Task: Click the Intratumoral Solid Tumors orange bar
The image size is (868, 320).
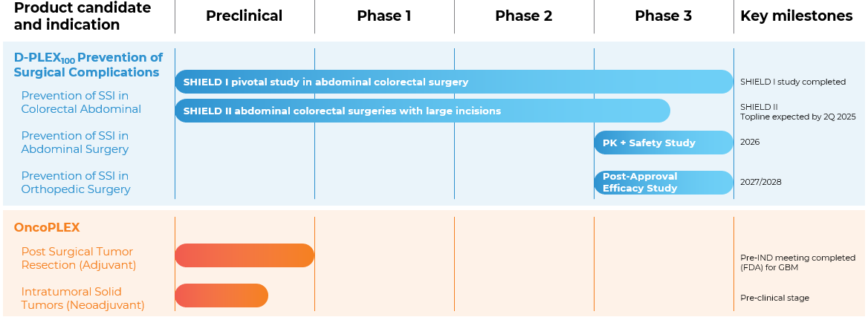Action: point(221,295)
